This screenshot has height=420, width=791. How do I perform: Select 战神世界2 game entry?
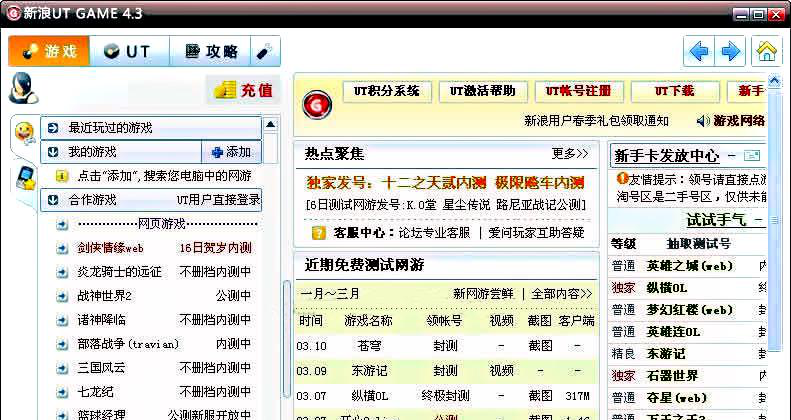tap(104, 296)
